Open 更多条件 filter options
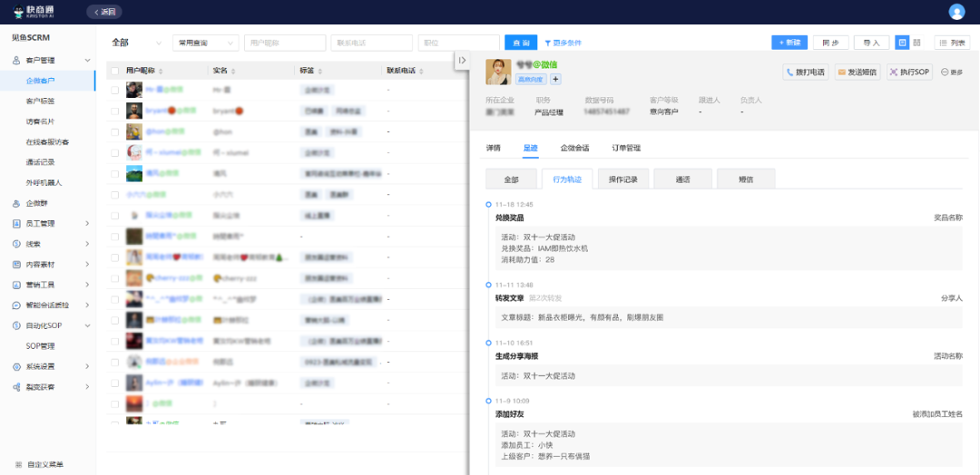This screenshot has width=980, height=475. 563,43
